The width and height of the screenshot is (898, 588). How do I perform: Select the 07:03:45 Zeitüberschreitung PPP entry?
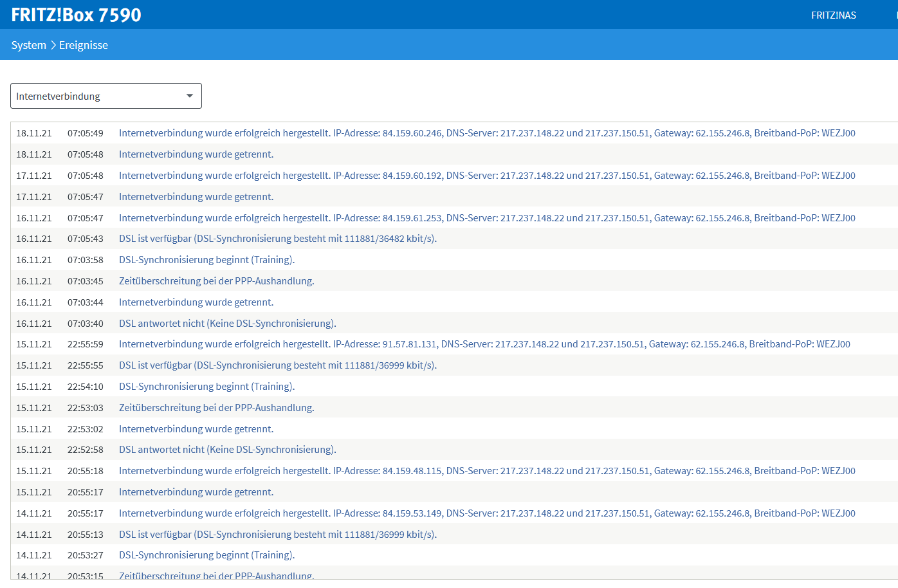click(216, 281)
